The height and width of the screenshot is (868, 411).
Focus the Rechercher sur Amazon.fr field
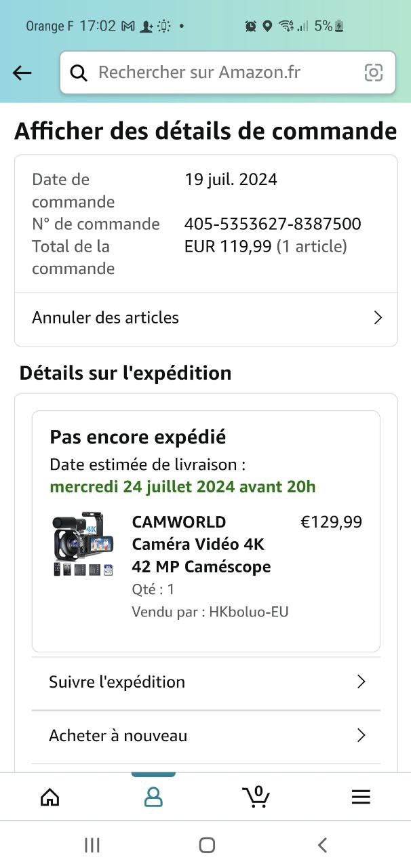(228, 73)
